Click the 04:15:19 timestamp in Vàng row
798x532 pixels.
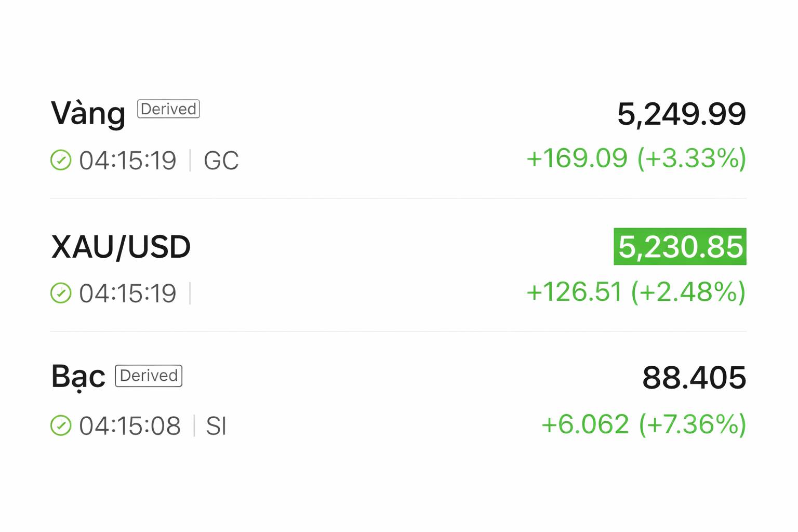[128, 161]
